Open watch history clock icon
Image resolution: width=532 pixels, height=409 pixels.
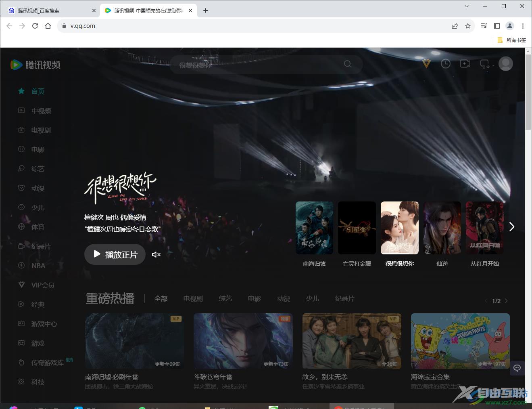tap(446, 64)
